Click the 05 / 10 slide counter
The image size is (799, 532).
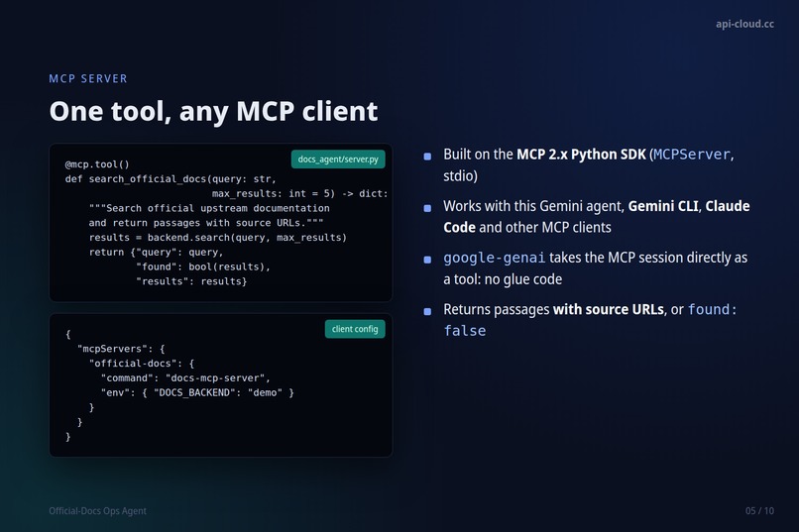pos(759,510)
